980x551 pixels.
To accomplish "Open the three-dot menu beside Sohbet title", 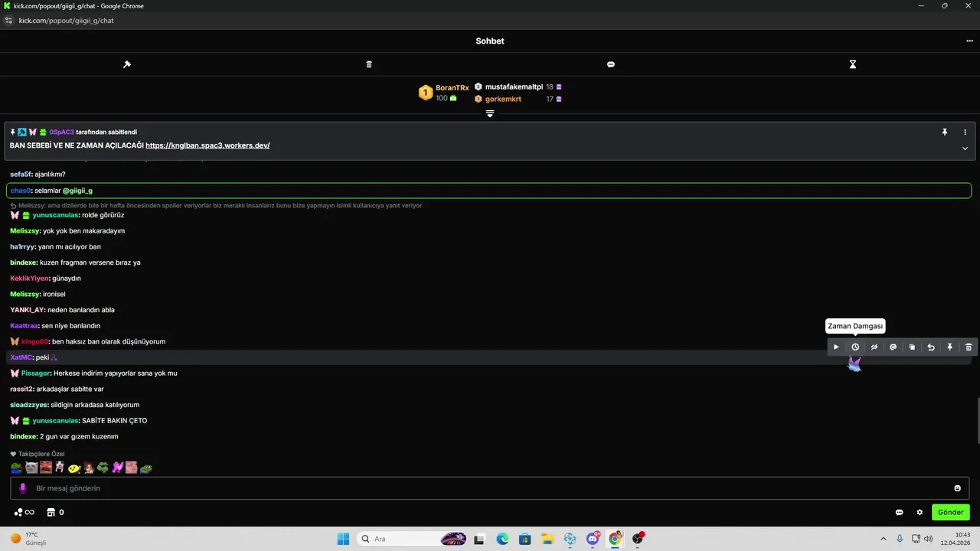I will tap(969, 41).
